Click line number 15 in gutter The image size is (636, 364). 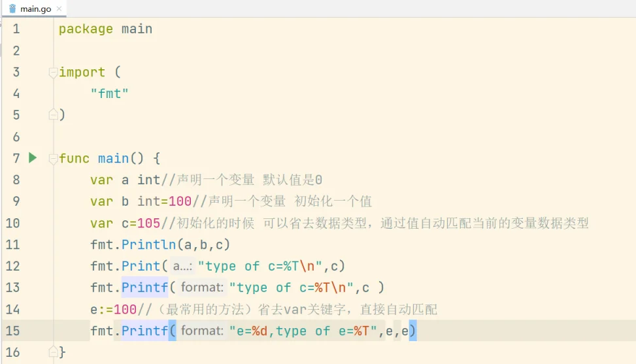pyautogui.click(x=12, y=331)
